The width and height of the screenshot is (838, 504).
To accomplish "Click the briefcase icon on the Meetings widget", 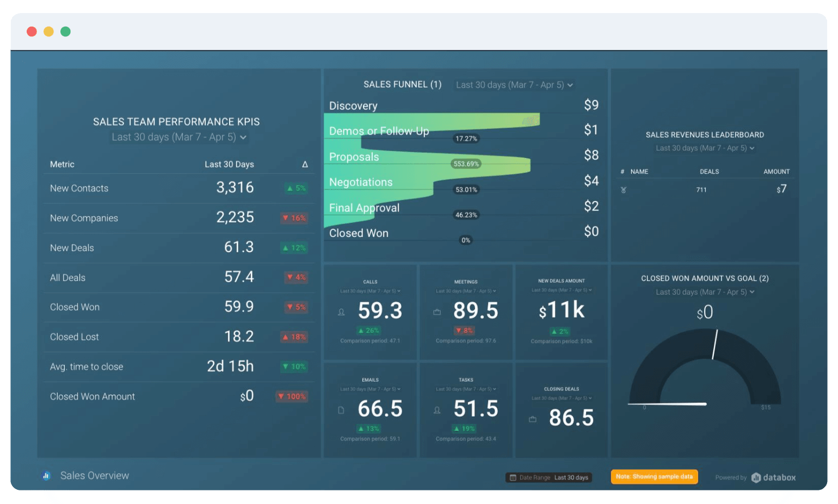I will (437, 312).
